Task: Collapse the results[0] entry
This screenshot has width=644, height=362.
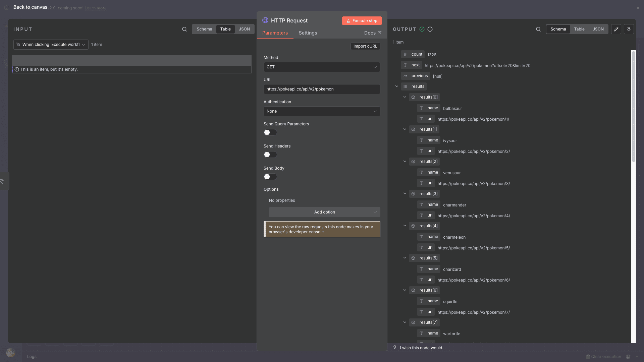Action: point(405,97)
